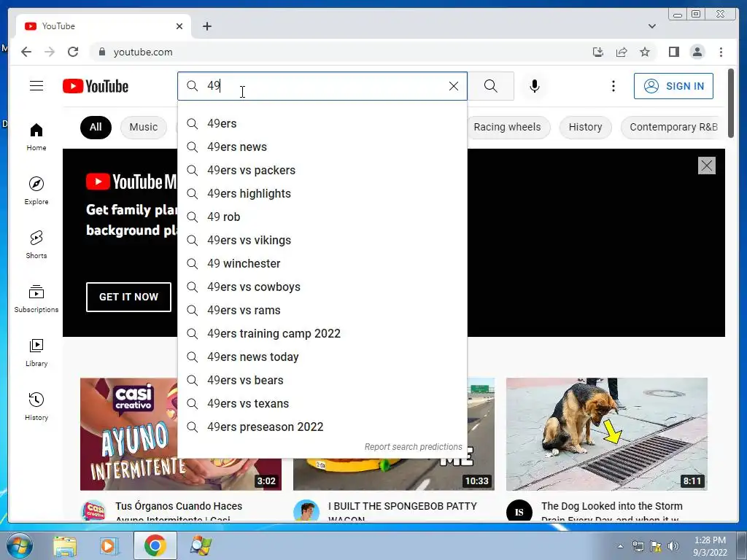This screenshot has width=747, height=560.
Task: Select the Contemporary R&B chip
Action: (673, 127)
